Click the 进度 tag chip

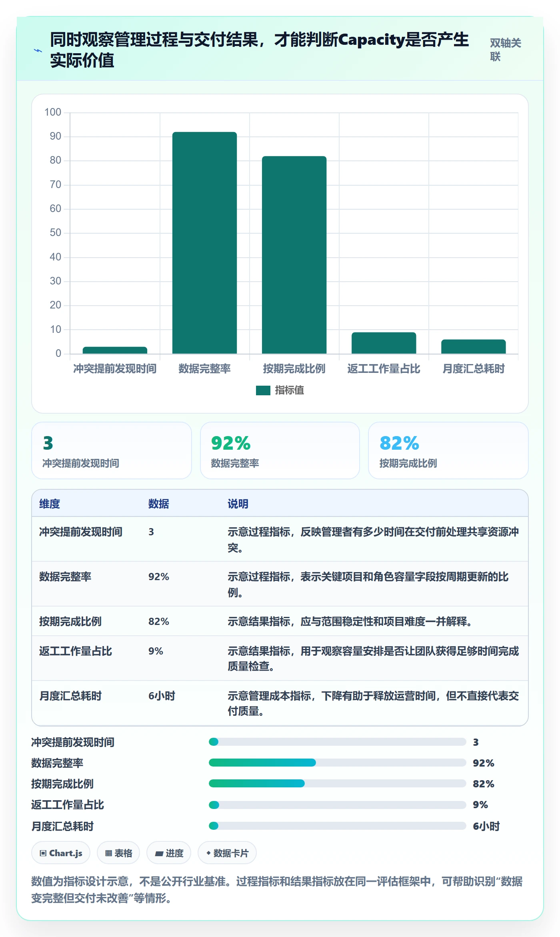tap(169, 853)
